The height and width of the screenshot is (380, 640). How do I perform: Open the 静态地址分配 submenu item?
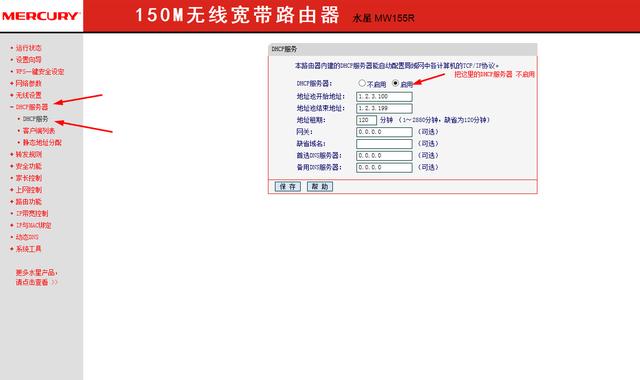click(x=42, y=142)
